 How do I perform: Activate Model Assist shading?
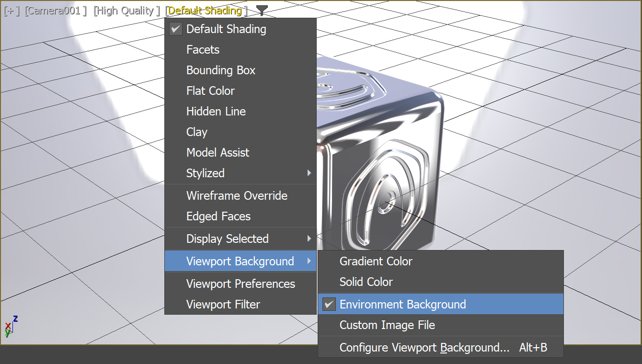pos(218,152)
